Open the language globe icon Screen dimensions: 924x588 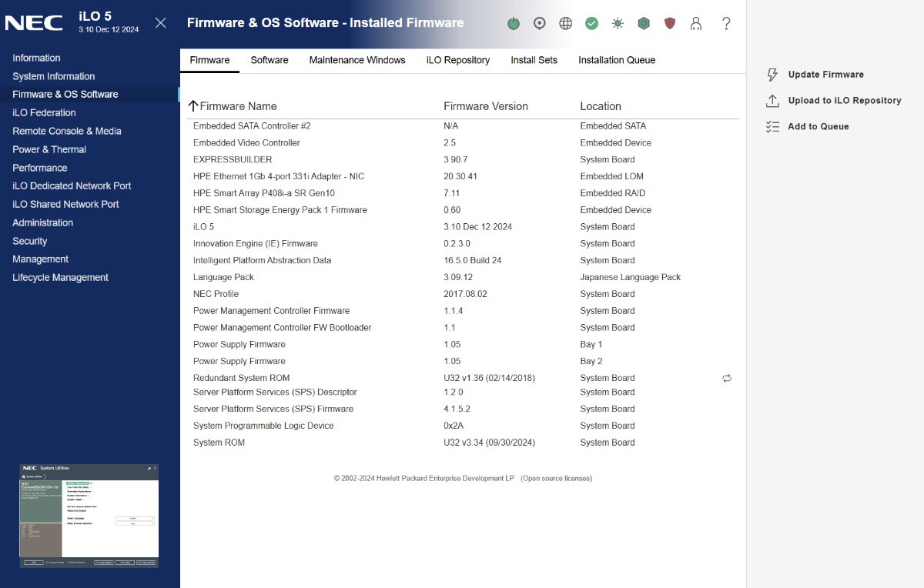[x=566, y=23]
